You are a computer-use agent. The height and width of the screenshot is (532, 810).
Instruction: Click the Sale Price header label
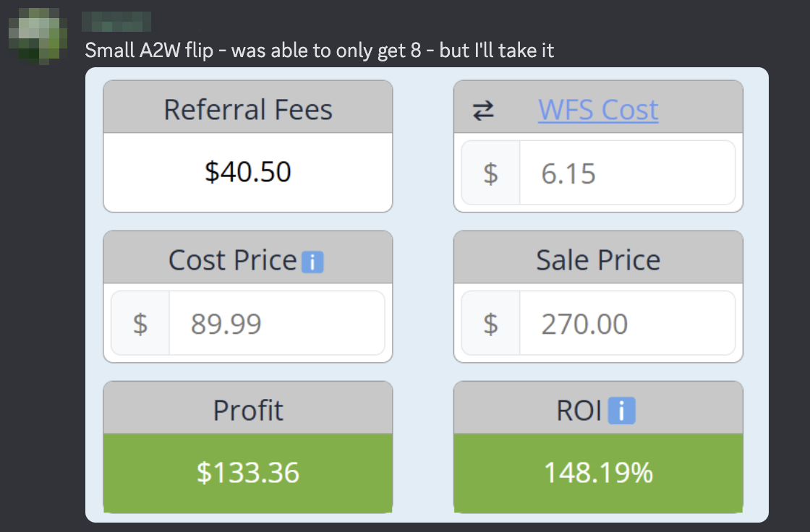pyautogui.click(x=598, y=260)
